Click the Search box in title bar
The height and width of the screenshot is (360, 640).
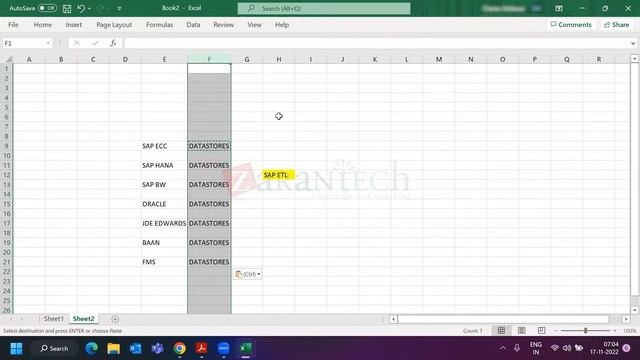click(x=324, y=8)
